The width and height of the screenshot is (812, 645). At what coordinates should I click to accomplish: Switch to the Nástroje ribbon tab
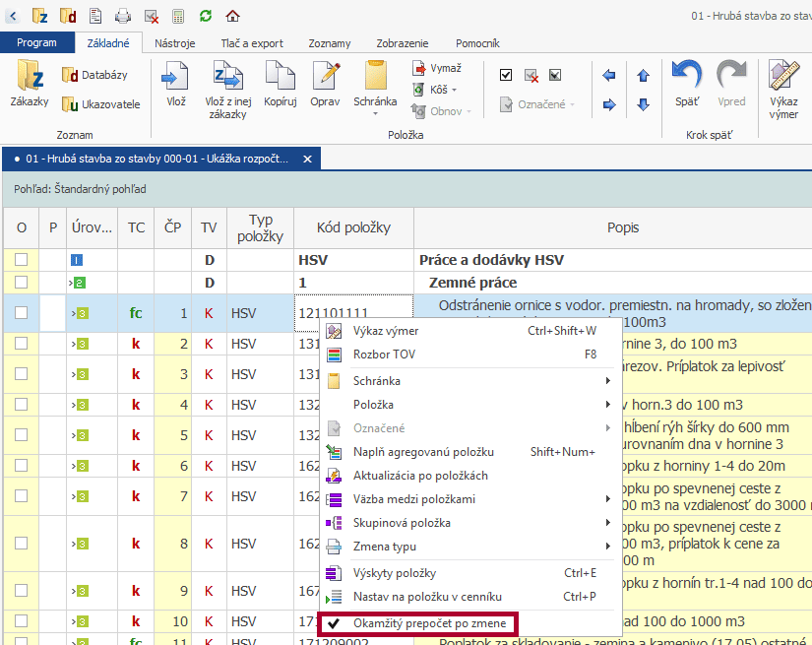(174, 43)
